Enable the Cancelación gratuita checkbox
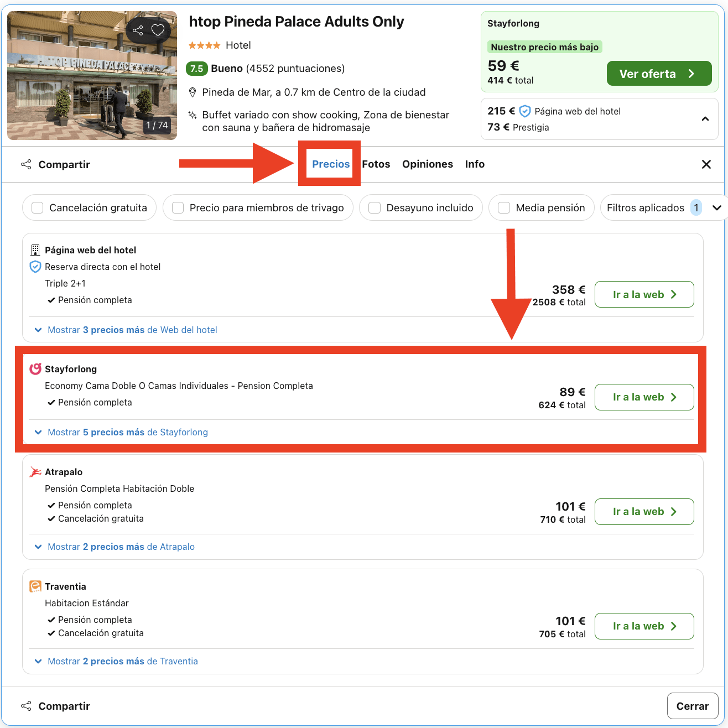Screen dimensions: 728x728 tap(38, 208)
